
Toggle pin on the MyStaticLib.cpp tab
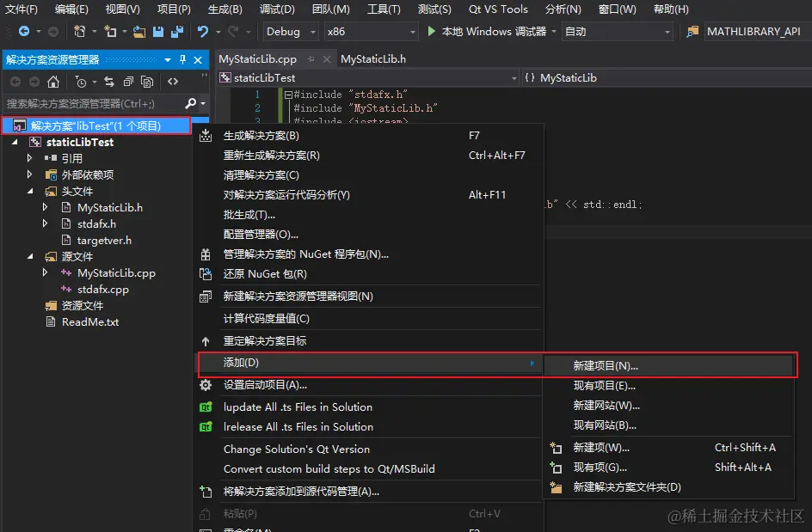click(x=311, y=59)
